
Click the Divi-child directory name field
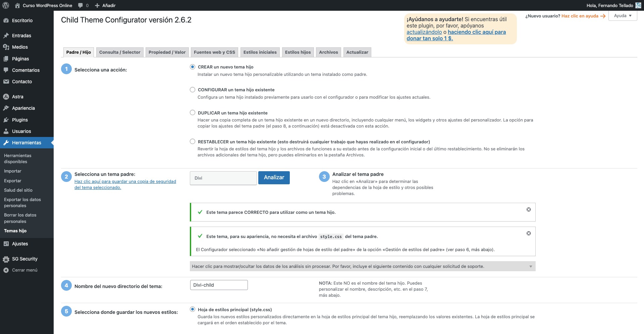click(219, 285)
